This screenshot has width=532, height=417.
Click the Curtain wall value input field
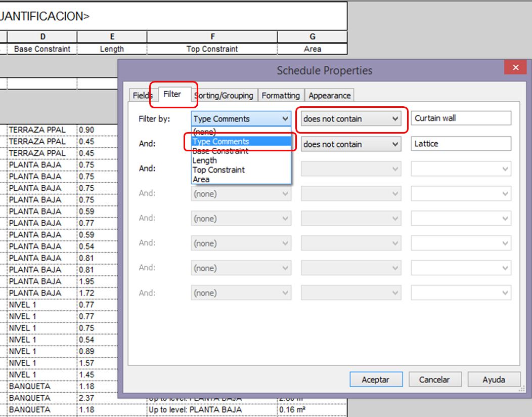461,118
